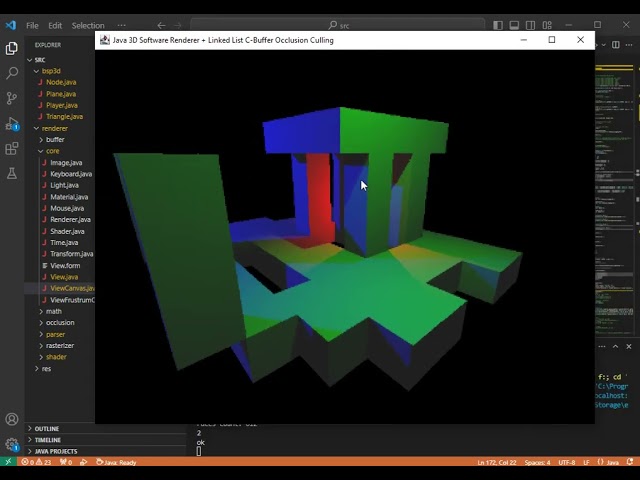
Task: Open the Selection menu
Action: [88, 25]
